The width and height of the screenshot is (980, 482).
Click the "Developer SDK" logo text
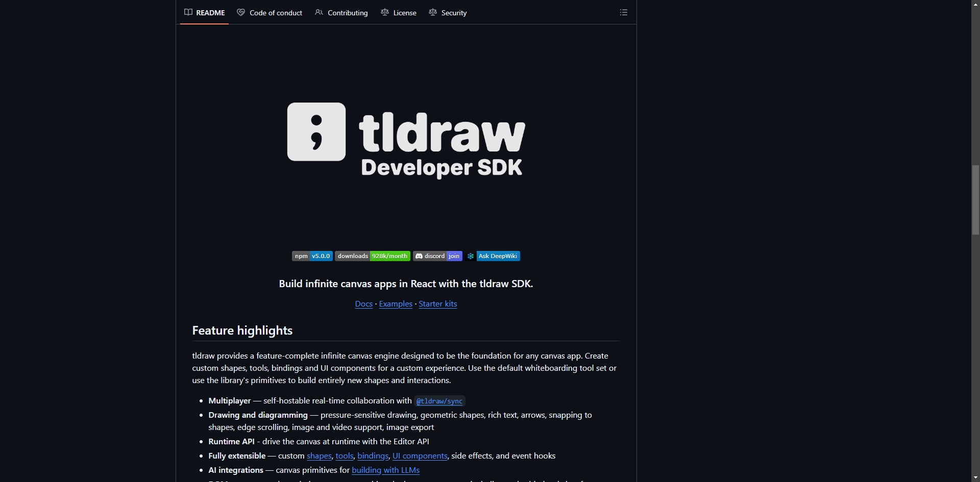[x=442, y=168]
